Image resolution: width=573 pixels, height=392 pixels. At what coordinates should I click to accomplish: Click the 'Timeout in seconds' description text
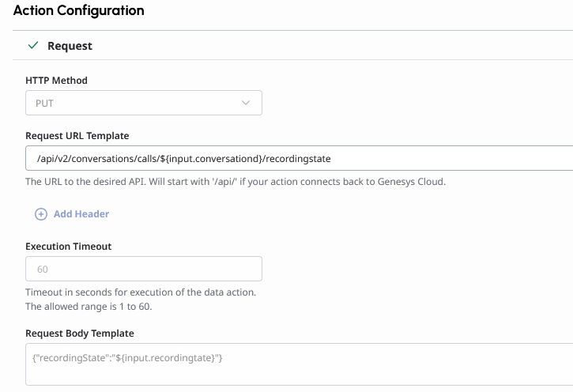click(141, 292)
